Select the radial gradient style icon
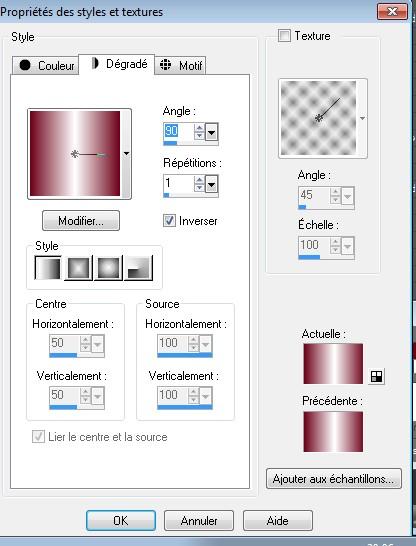 click(x=139, y=268)
